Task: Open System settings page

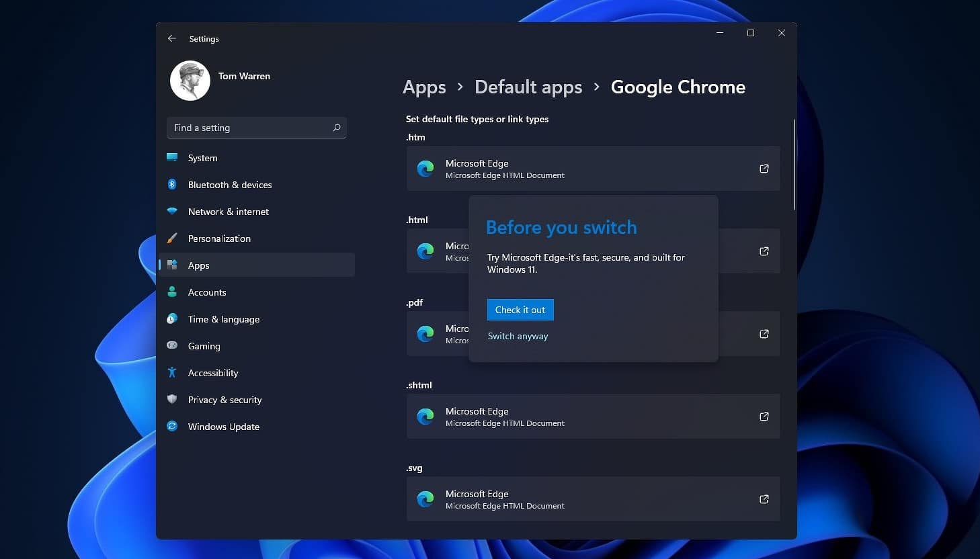Action: pos(256,158)
